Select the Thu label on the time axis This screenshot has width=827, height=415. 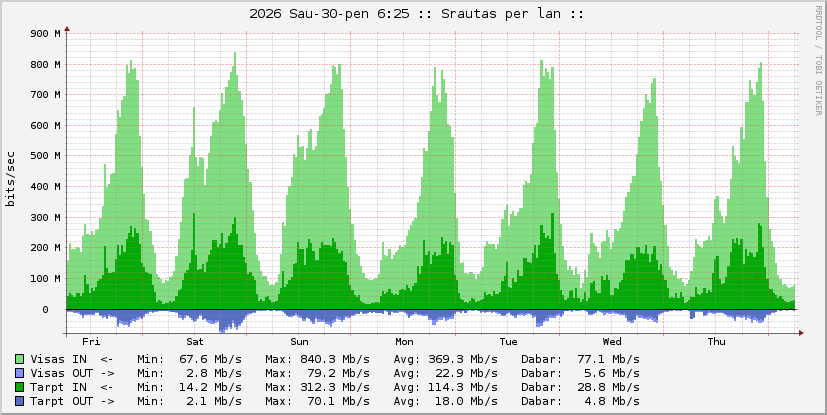point(716,342)
